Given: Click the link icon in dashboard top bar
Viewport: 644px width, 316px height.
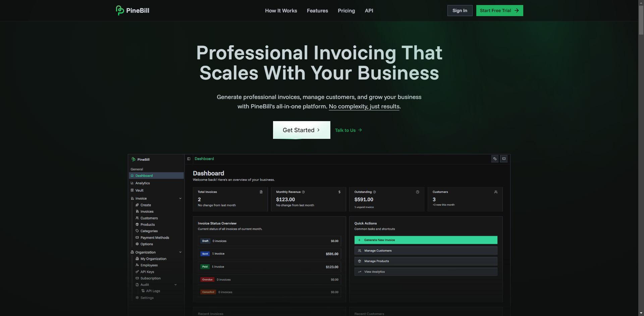Looking at the screenshot, I should click(495, 159).
